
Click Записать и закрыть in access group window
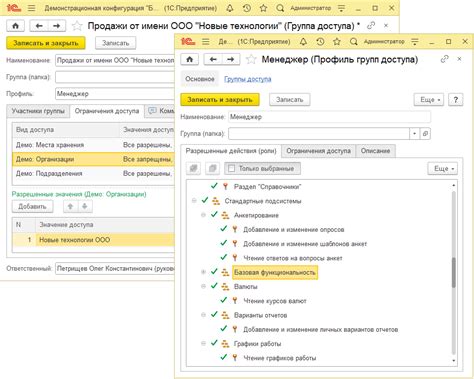click(x=46, y=43)
